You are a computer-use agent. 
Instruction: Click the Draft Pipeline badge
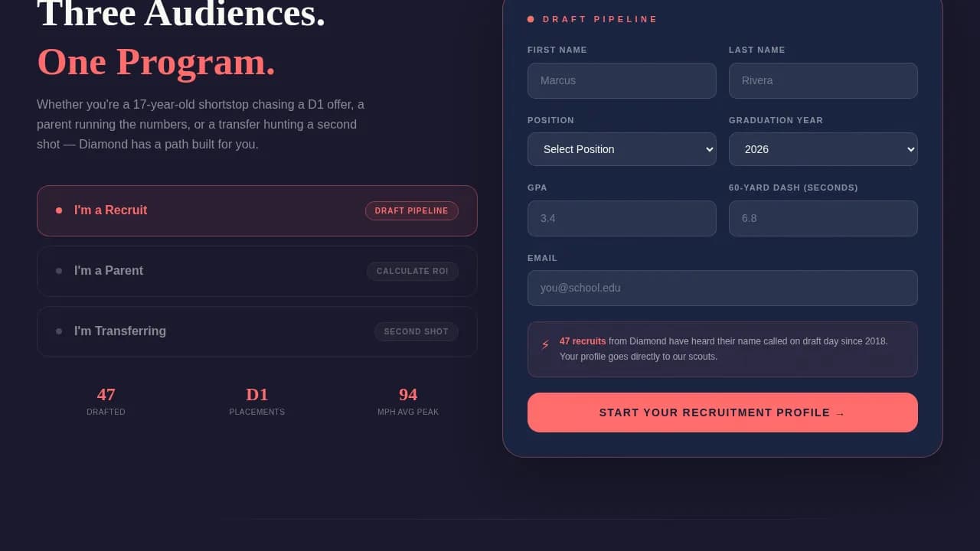coord(411,210)
